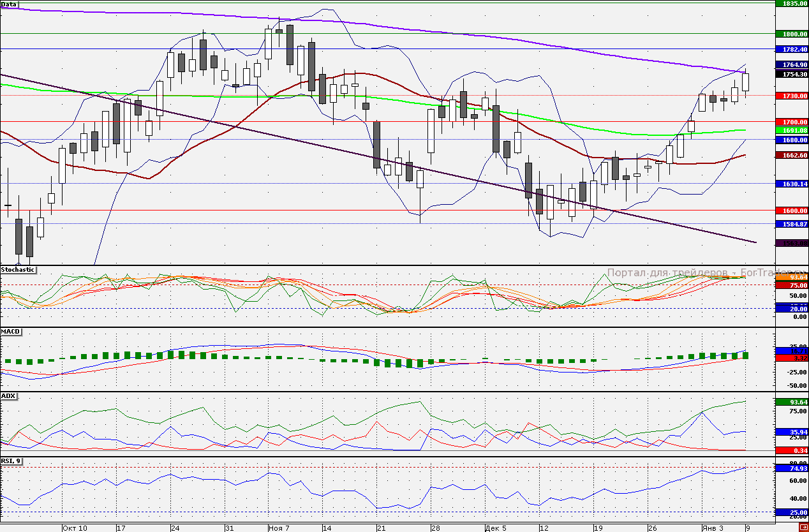Screen dimensions: 809x532
Task: Select the Data panel label
Action: coord(9,4)
